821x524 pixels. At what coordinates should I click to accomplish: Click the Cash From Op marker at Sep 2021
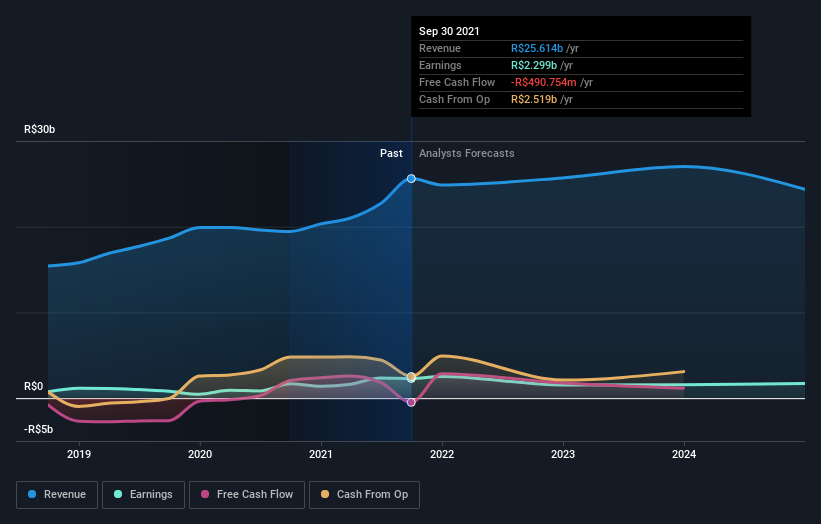[411, 377]
